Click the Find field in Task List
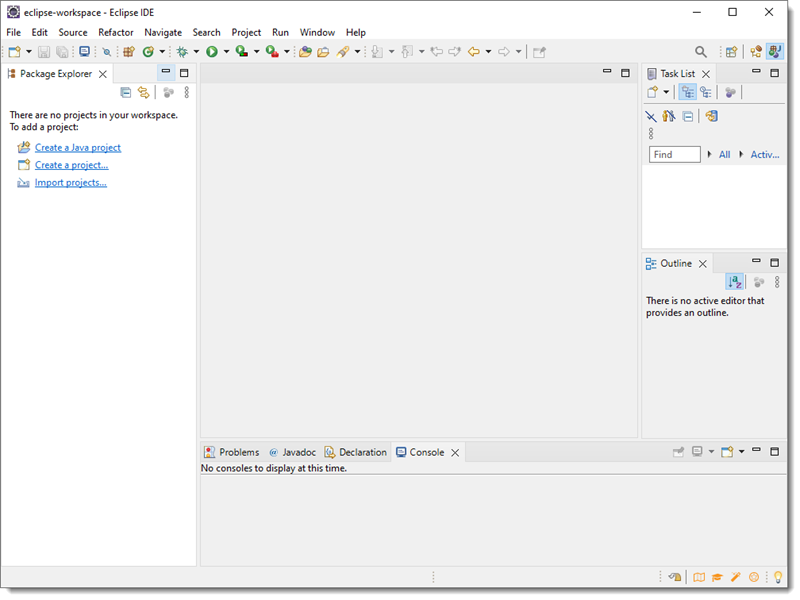The image size is (800, 600). (674, 155)
